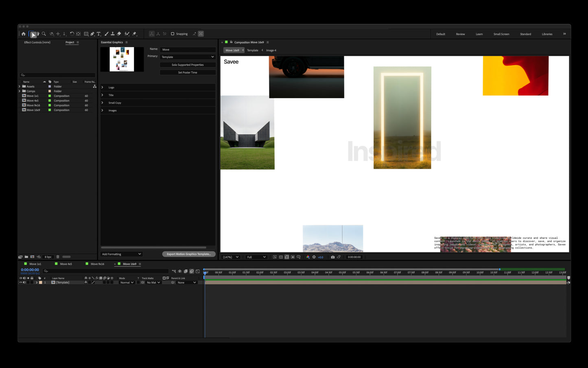Switch to the Move 4x5 timeline tab

coord(66,264)
